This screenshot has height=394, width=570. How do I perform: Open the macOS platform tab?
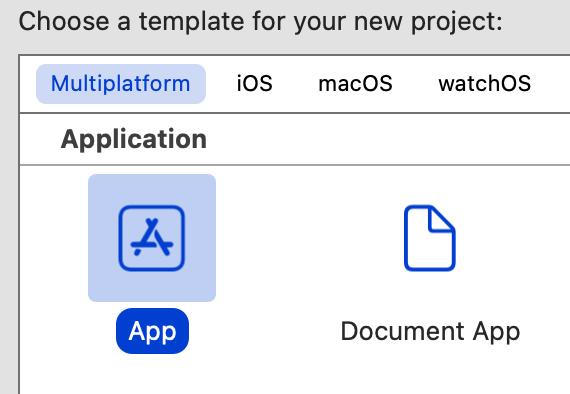[x=356, y=84]
